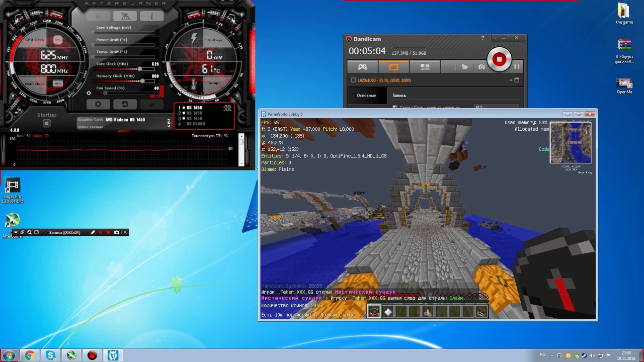Select second Minecraft hotbar item
The width and height of the screenshot is (644, 362).
click(387, 312)
